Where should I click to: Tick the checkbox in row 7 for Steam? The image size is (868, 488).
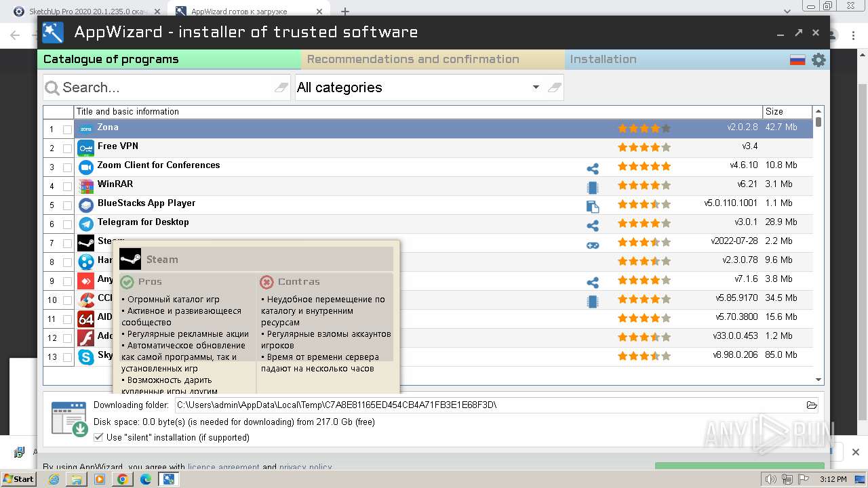click(67, 243)
